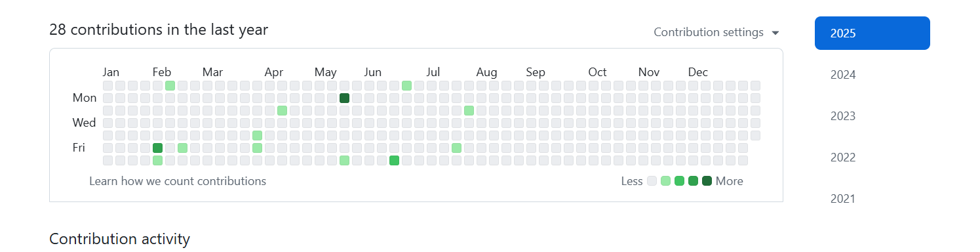The width and height of the screenshot is (980, 252).
Task: Click the lightest green legend swatch
Action: [x=665, y=181]
